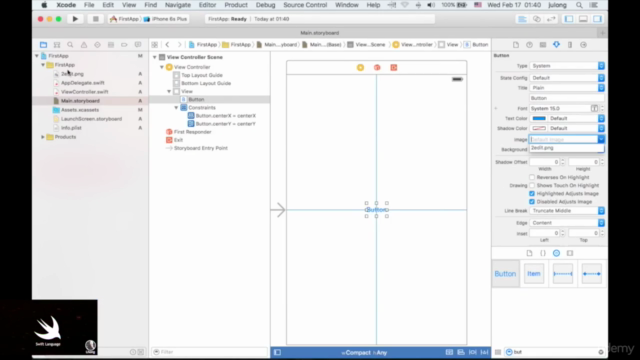This screenshot has height=360, width=640.
Task: Show the Connections inspector
Action: click(583, 45)
